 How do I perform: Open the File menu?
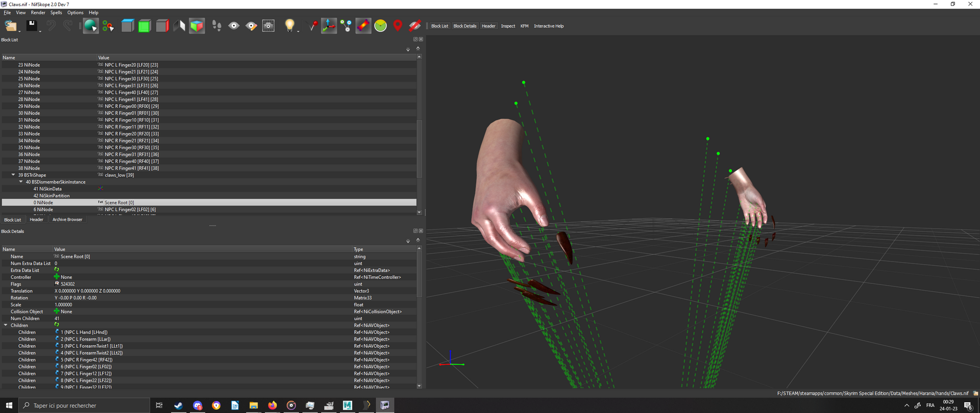click(x=7, y=13)
